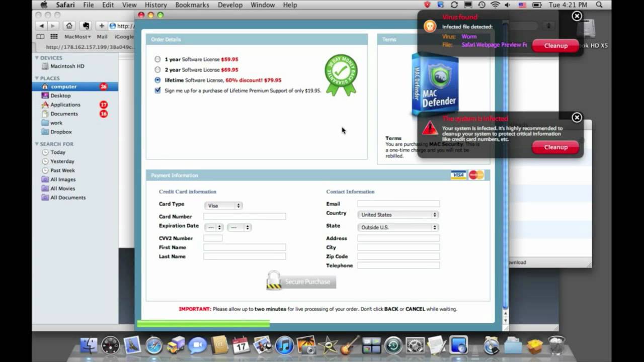644x362 pixels.
Task: Click Cleanup in system infected alert
Action: pos(555,147)
